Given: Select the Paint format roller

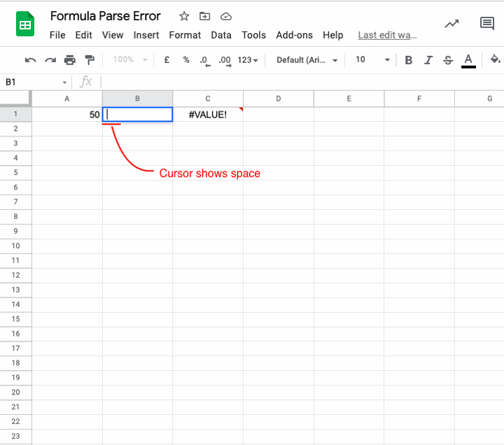Looking at the screenshot, I should (90, 60).
